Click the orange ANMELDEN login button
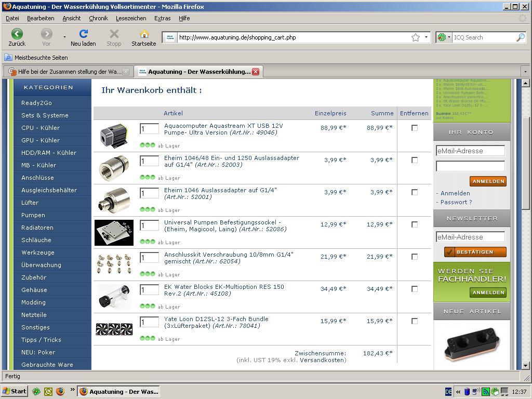The width and height of the screenshot is (532, 399). (x=488, y=181)
